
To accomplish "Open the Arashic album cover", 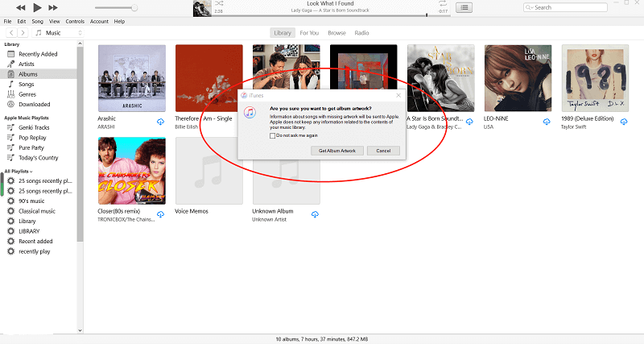I will [x=132, y=78].
